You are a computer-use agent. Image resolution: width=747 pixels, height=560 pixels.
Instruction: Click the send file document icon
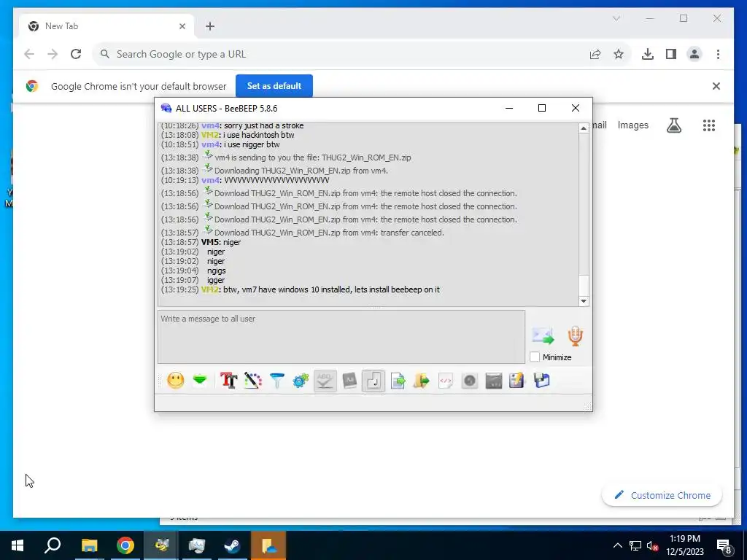pyautogui.click(x=398, y=381)
